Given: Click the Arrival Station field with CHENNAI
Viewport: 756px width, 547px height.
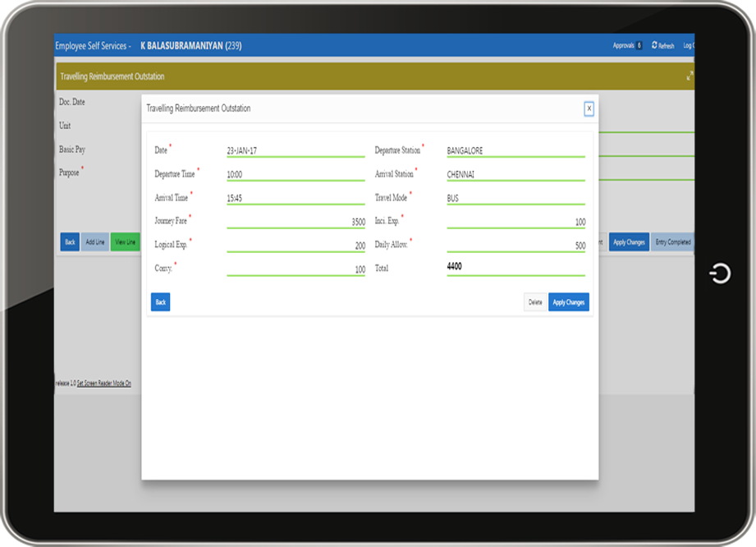Looking at the screenshot, I should [x=515, y=175].
